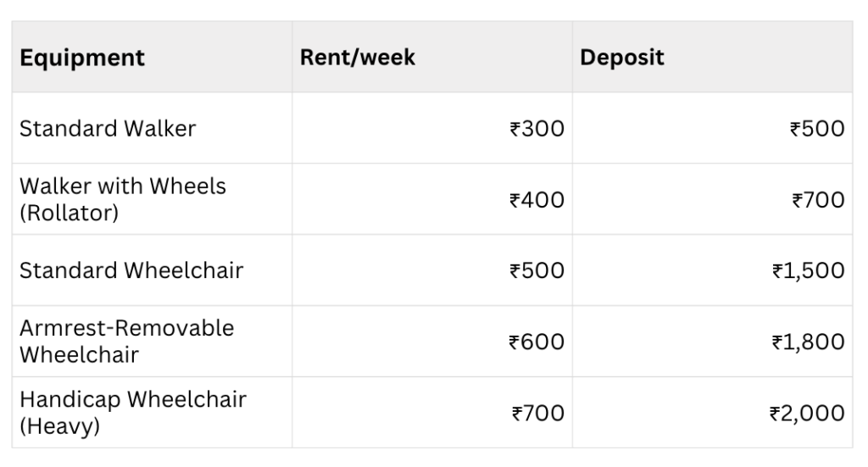Select the Handicap Wheelchair cell
Screen dimensions: 868x467
coord(132,399)
